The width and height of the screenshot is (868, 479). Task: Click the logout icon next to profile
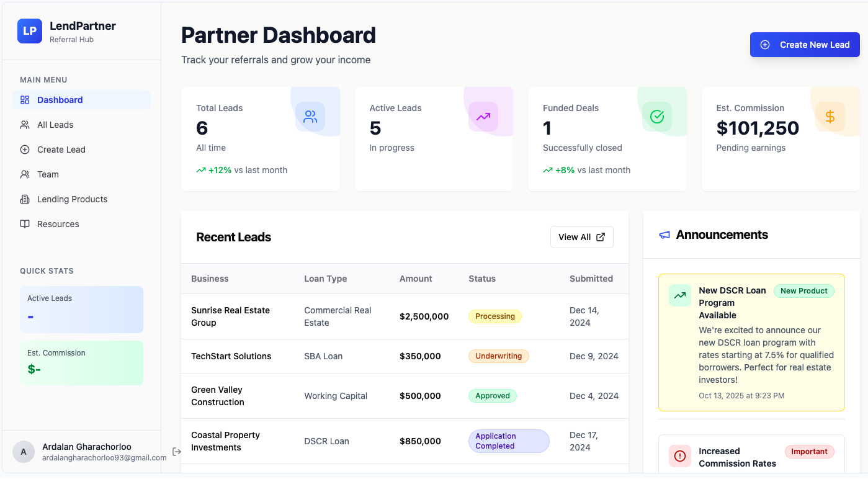pos(177,452)
